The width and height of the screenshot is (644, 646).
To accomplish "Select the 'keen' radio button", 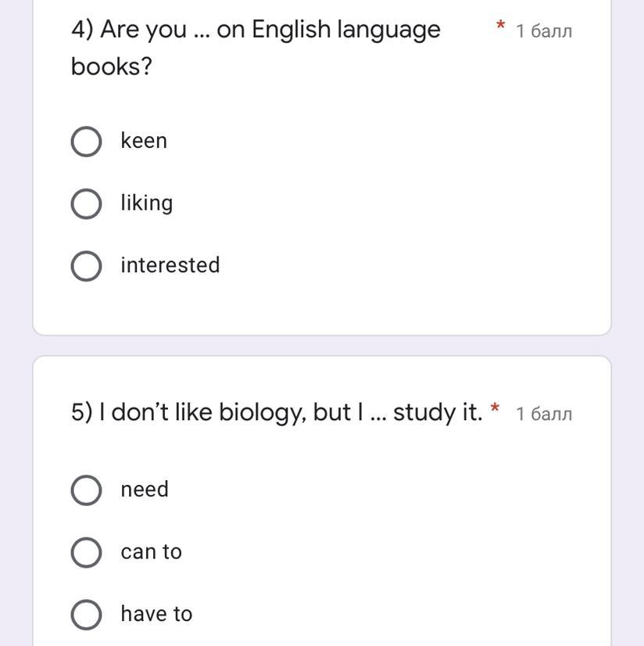I will 86,142.
